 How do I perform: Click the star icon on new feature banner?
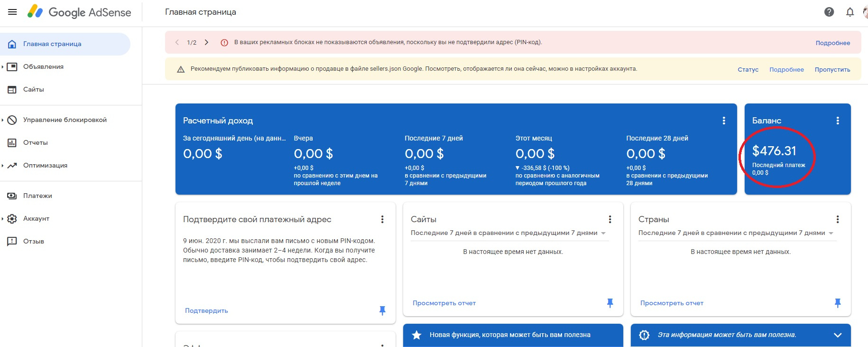416,335
